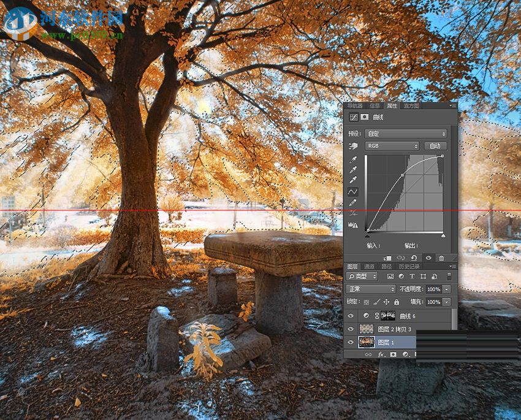Toggle the layer filtering on/off switch
Image resolution: width=521 pixels, height=420 pixels.
click(449, 276)
